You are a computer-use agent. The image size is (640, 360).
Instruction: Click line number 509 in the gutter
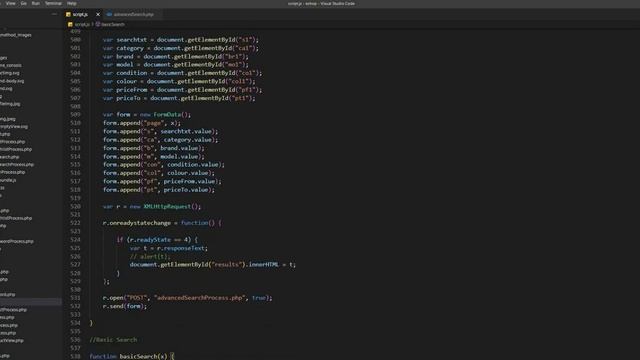[76, 115]
